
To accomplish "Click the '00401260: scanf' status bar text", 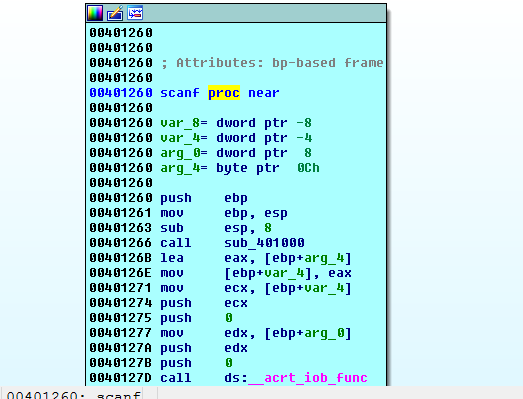I will [x=73, y=395].
